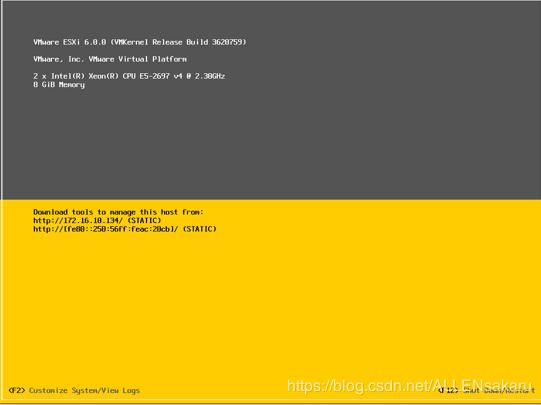Image resolution: width=541 pixels, height=405 pixels.
Task: Click the VMware ESXi 6.0.0 build version line
Action: click(x=140, y=42)
